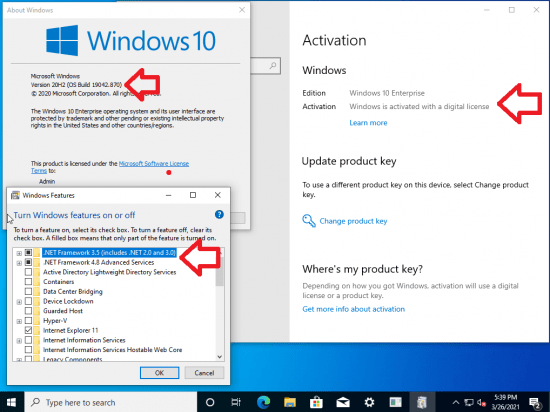Enable Active Directory Lightweight Directory Services
550x412 pixels.
click(28, 272)
